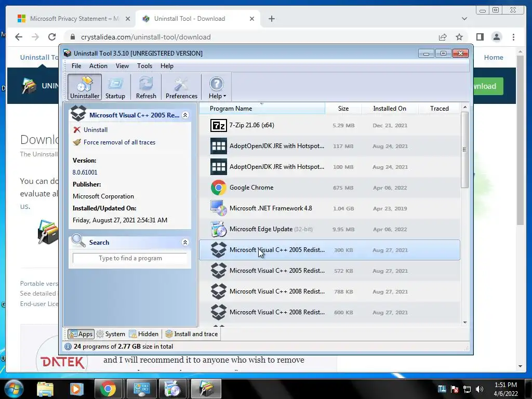Click Chrome icon in taskbar
Viewport: 532px width, 399px height.
(108, 389)
